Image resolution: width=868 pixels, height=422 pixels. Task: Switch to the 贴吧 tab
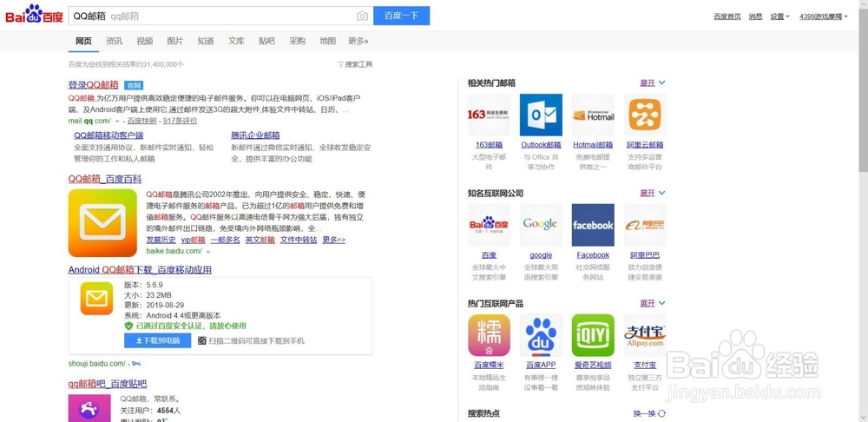click(266, 41)
